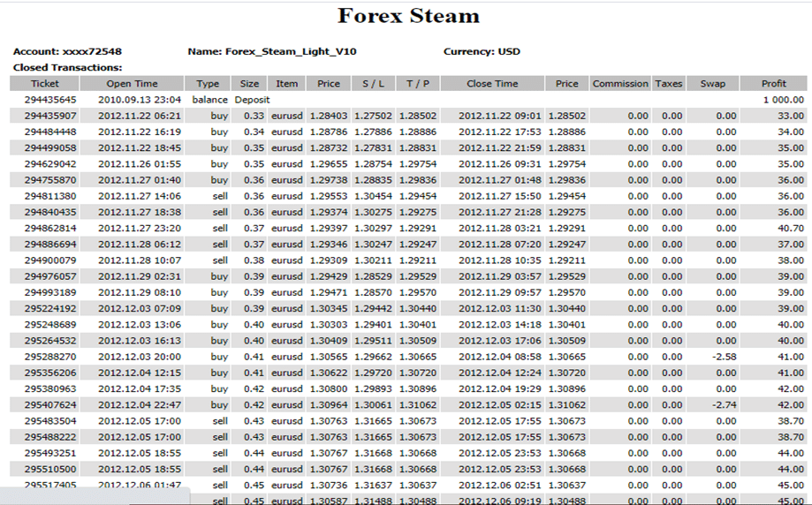Select ticket number 294976057
This screenshot has height=505, width=812.
pos(50,275)
